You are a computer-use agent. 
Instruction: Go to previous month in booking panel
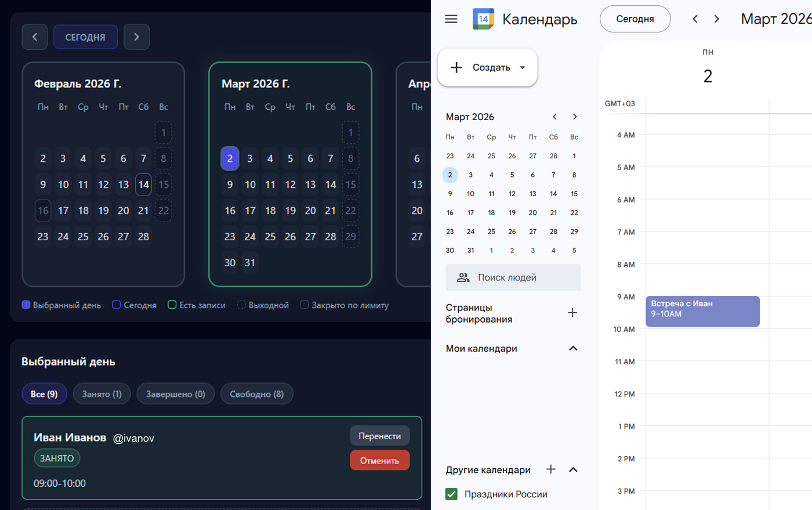point(35,37)
